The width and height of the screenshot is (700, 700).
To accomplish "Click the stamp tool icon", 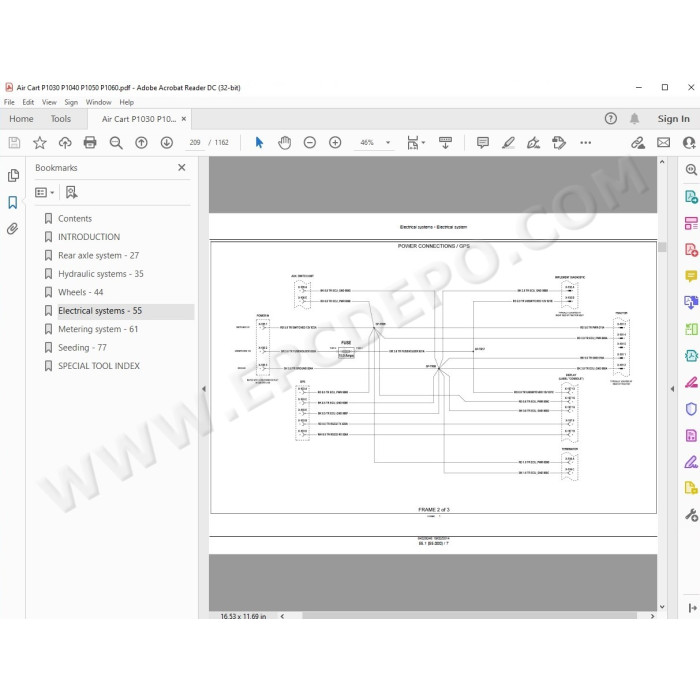I will (x=559, y=142).
